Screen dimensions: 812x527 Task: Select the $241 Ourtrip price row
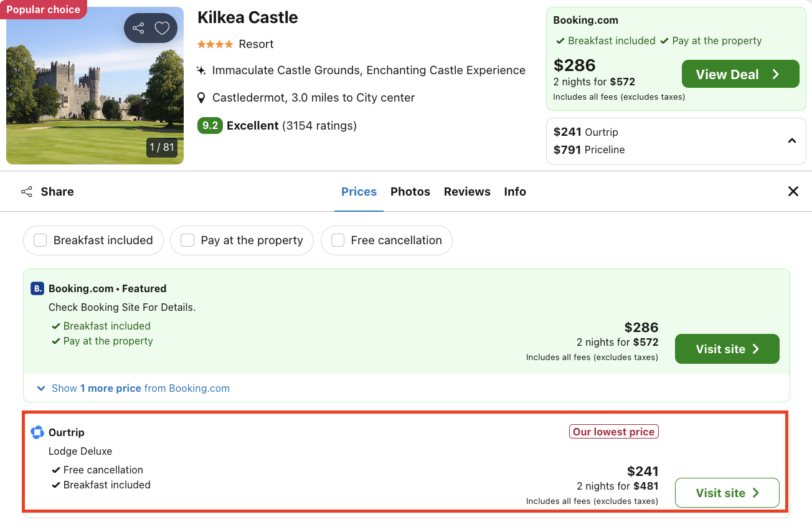tap(586, 132)
